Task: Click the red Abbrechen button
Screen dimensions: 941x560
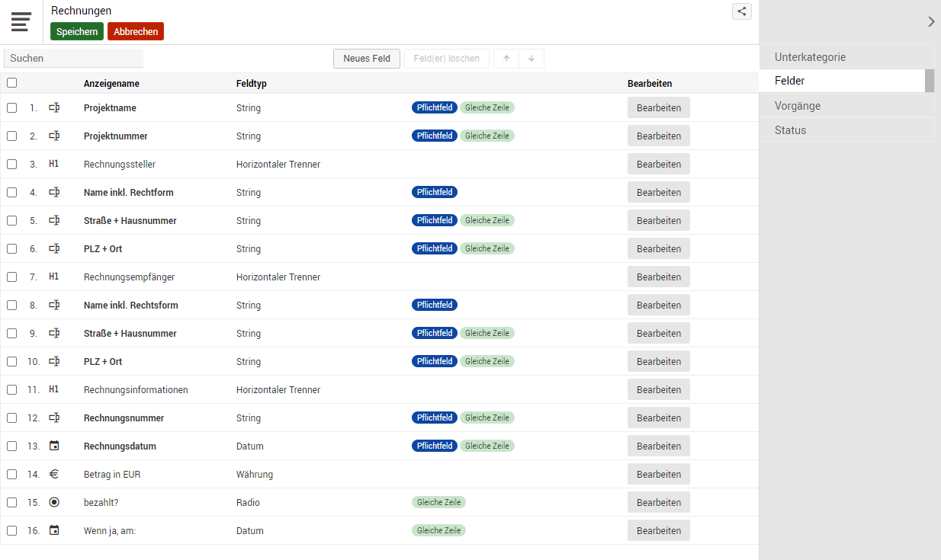Action: coord(136,31)
